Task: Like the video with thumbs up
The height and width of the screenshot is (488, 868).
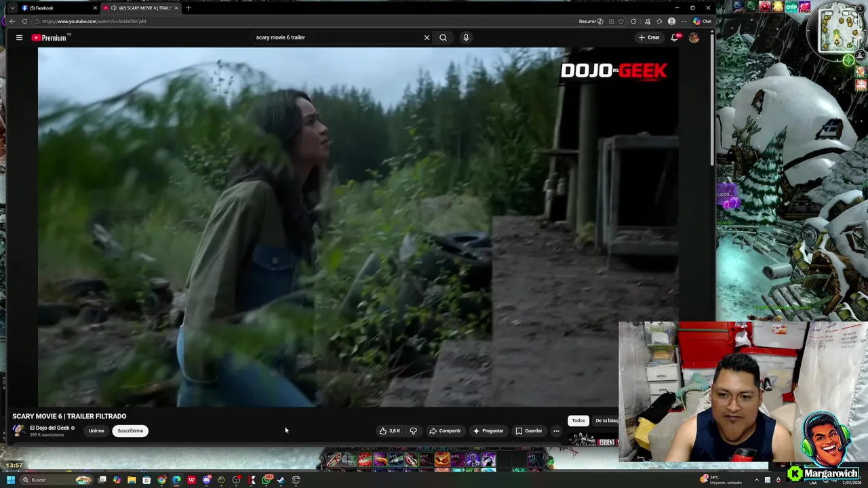Action: coord(390,431)
